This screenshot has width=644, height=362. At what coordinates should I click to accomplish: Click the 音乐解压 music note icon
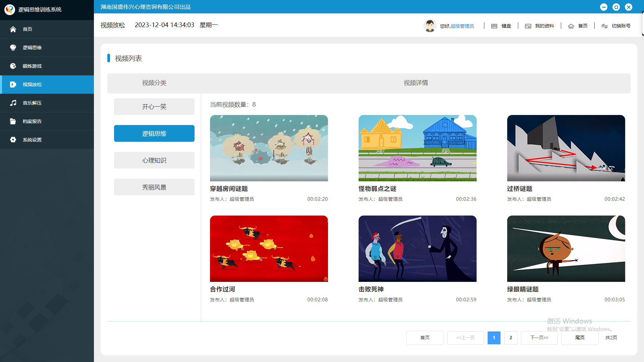13,103
